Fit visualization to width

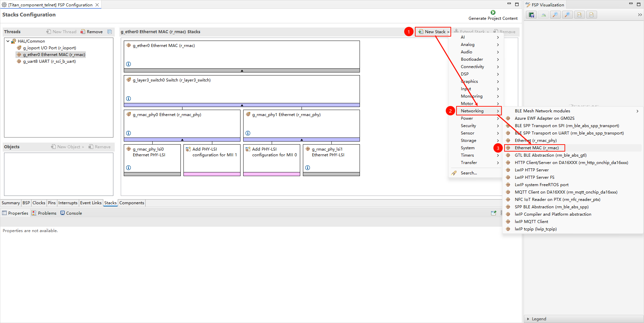(x=591, y=15)
